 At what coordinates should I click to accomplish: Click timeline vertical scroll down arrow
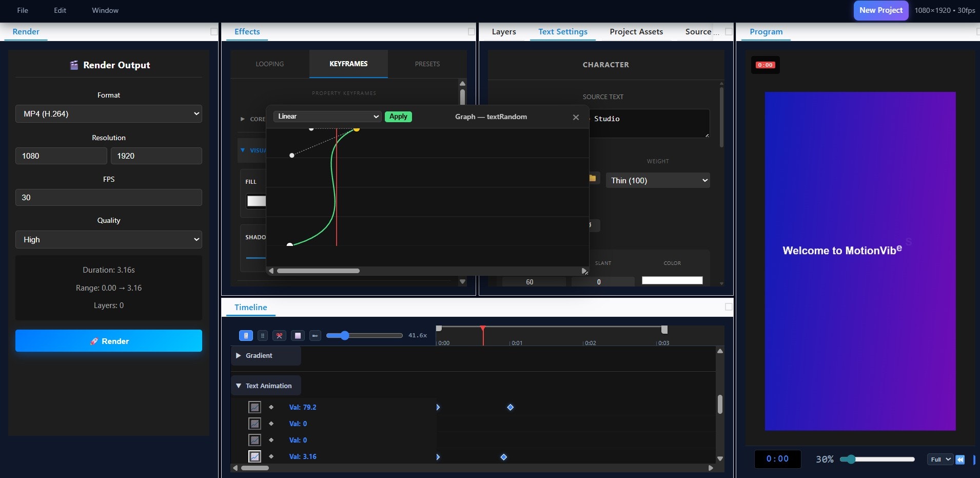720,458
